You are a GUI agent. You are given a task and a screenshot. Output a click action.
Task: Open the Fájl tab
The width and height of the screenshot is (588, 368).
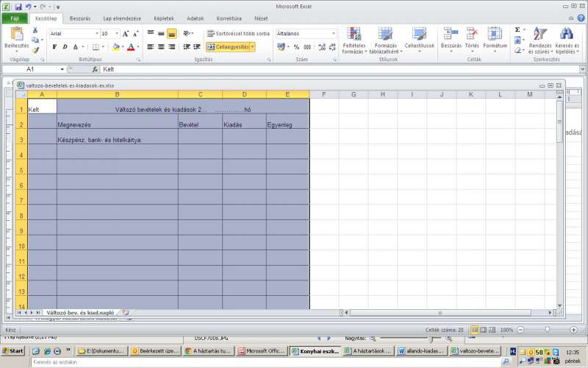[x=15, y=18]
